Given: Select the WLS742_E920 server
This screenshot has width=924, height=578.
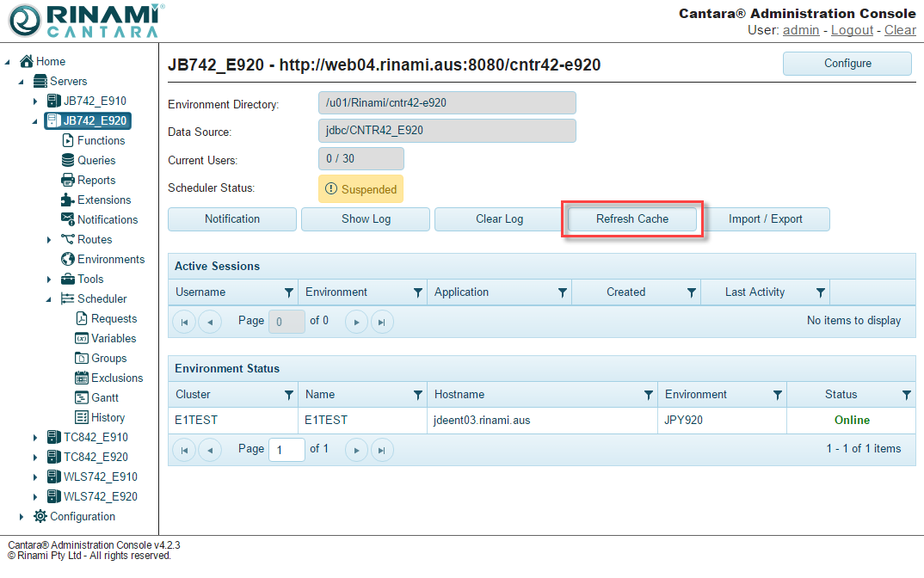Looking at the screenshot, I should click(x=100, y=496).
